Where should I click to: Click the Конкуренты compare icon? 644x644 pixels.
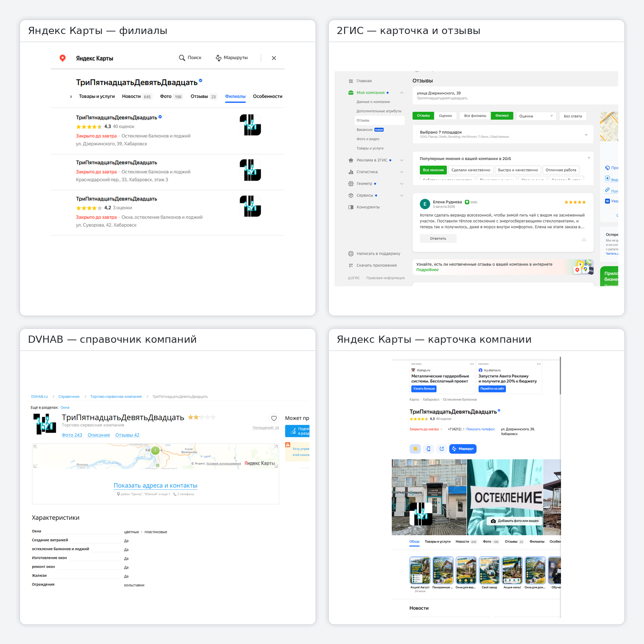[351, 207]
